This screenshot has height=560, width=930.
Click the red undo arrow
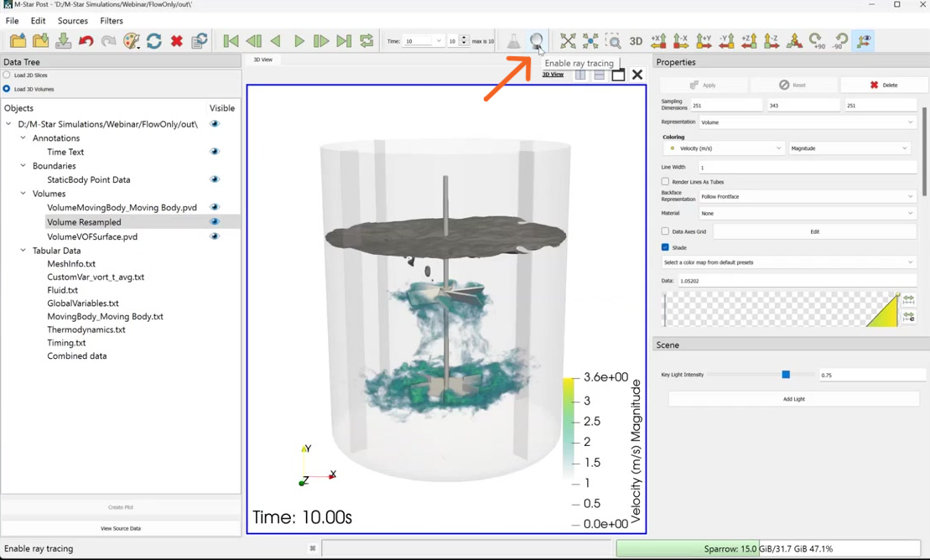pos(86,41)
